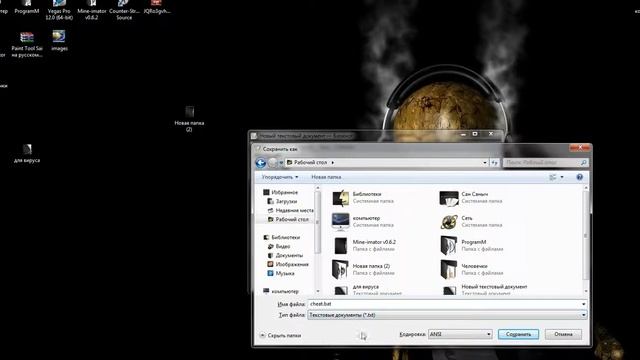Select the Vegas Pro 12.0 desktop icon
The width and height of the screenshot is (640, 360).
point(59,10)
